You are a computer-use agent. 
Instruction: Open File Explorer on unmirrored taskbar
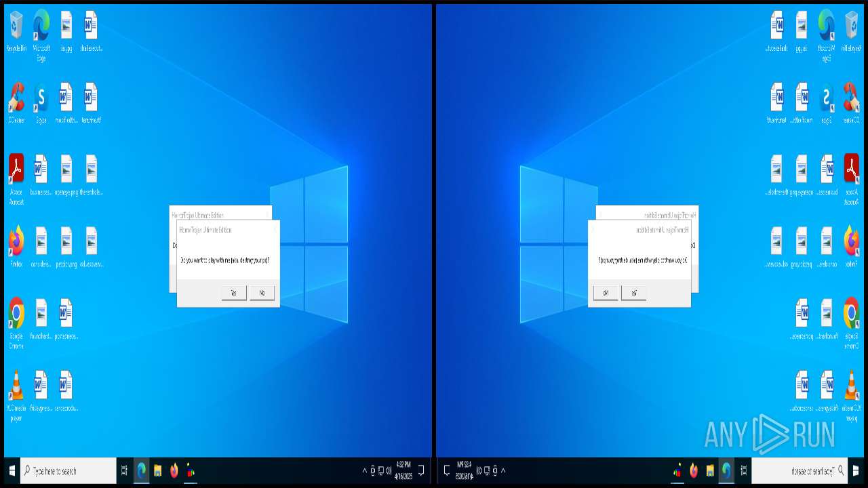[158, 470]
